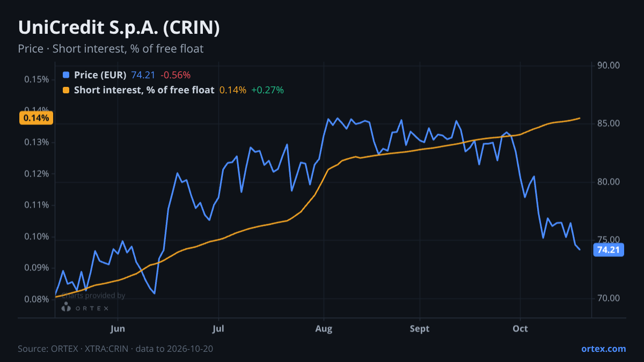Screen dimensions: 644x362
Task: Click the blue 74.21 right axis marker
Action: click(x=609, y=250)
